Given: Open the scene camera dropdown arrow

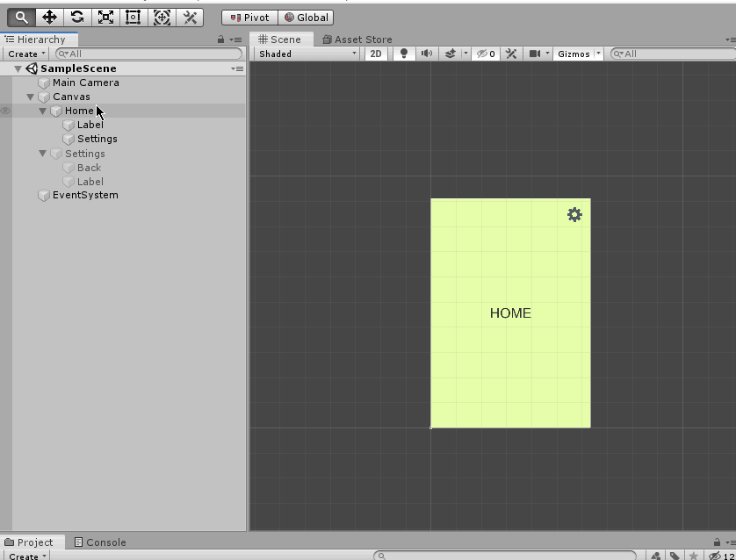Looking at the screenshot, I should [547, 54].
